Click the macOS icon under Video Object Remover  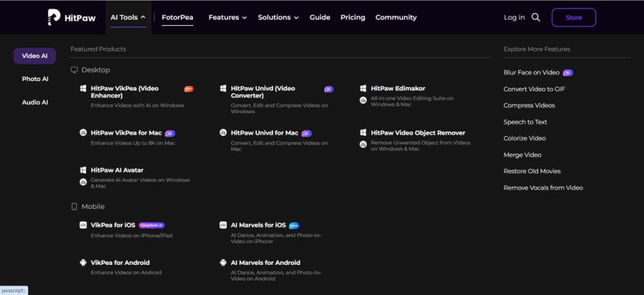[x=363, y=145]
